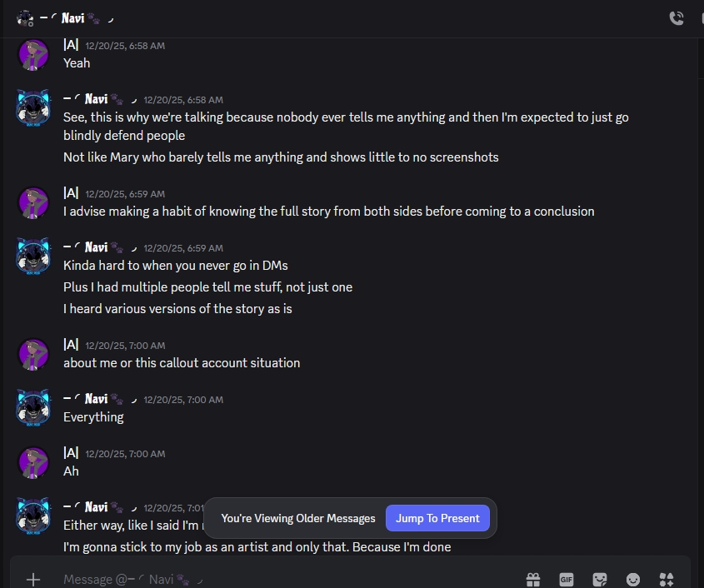Open |A|'s avatar beside the Ah message
Screen dimensions: 704x588
34,462
